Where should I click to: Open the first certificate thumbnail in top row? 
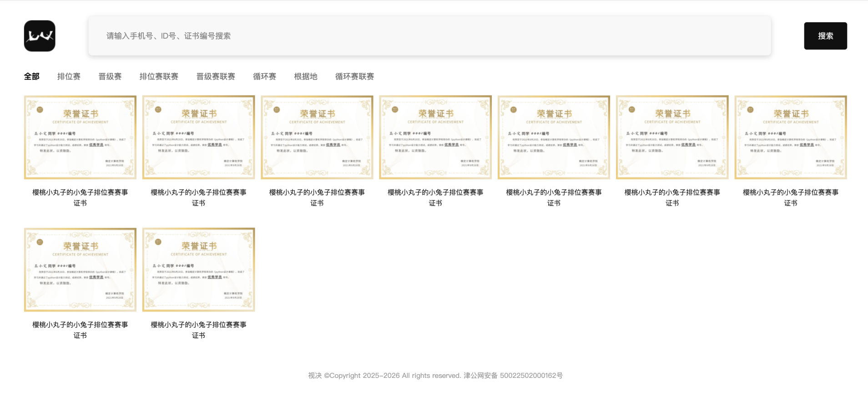[x=80, y=137]
